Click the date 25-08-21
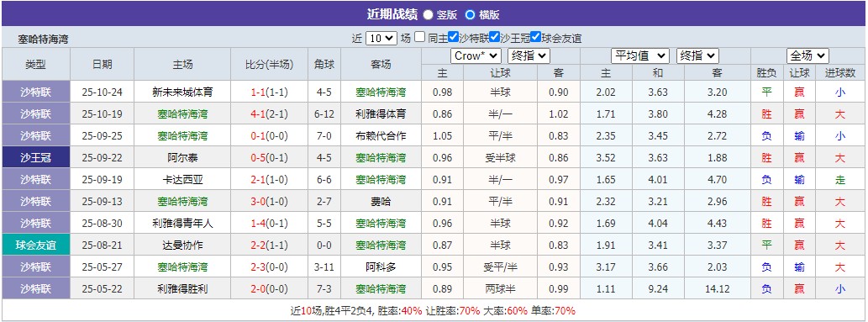The width and height of the screenshot is (868, 322). click(x=103, y=245)
